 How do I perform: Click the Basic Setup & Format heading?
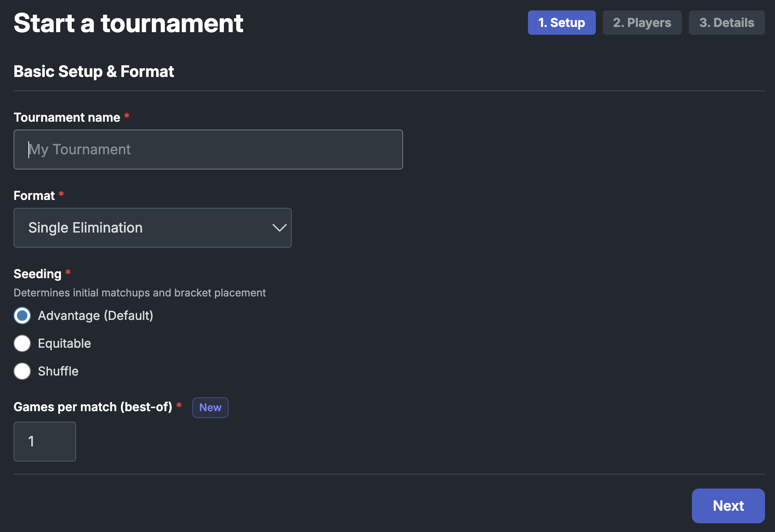(94, 71)
